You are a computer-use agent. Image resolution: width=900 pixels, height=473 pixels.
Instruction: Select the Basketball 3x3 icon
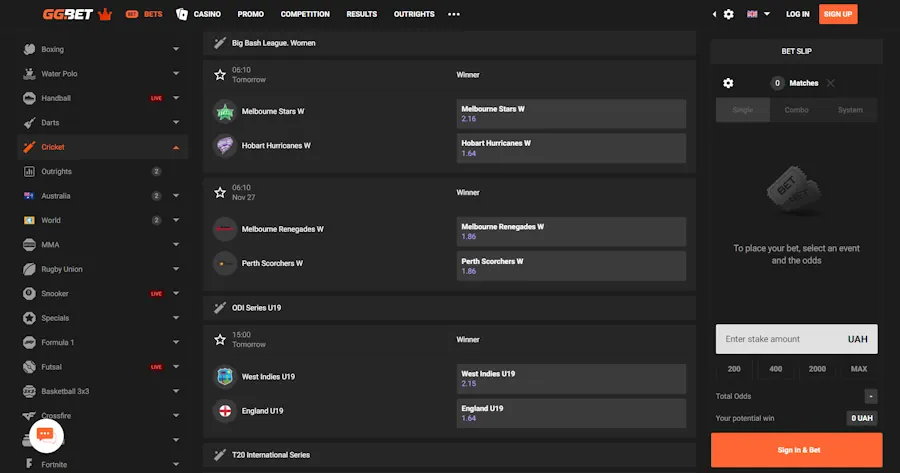(29, 391)
